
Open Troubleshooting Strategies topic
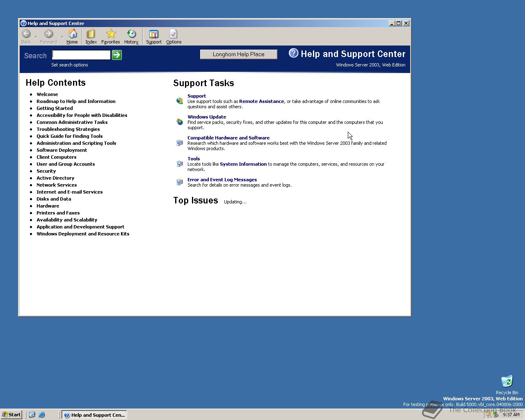coord(68,129)
